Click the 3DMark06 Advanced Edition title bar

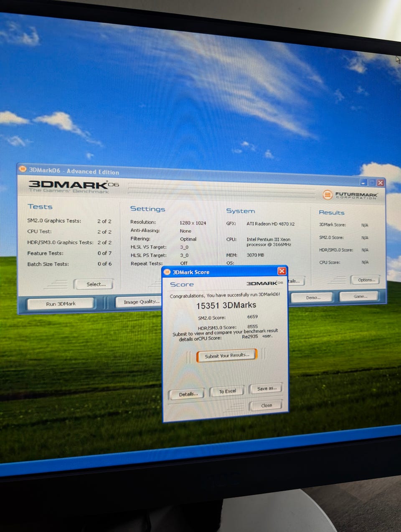200,175
